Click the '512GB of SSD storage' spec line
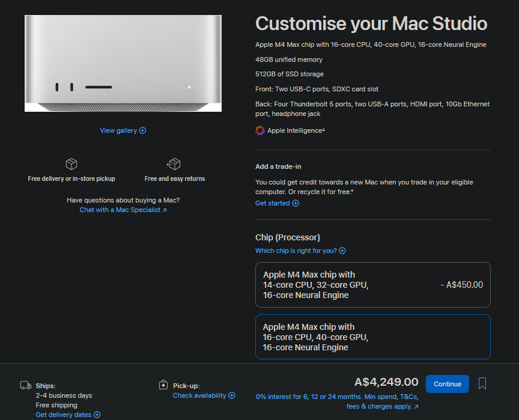Image resolution: width=519 pixels, height=420 pixels. (290, 74)
